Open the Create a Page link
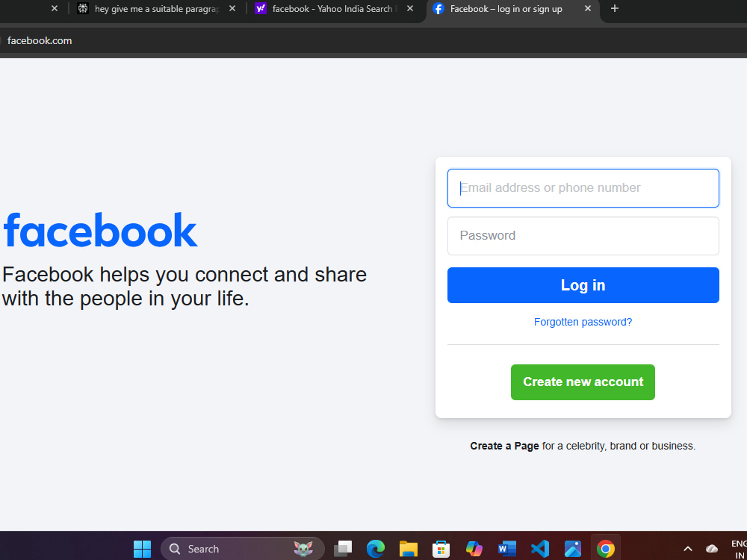Screen dimensions: 747x560 504,447
